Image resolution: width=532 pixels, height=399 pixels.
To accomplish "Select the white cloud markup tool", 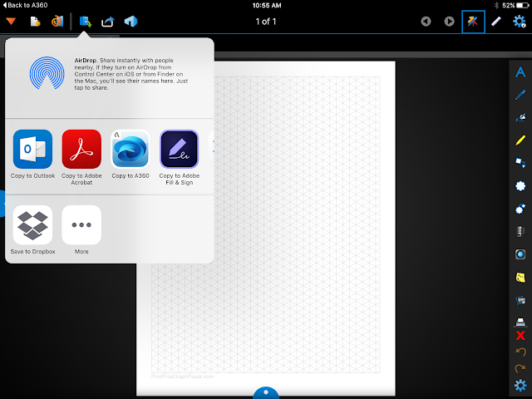I will pyautogui.click(x=520, y=186).
